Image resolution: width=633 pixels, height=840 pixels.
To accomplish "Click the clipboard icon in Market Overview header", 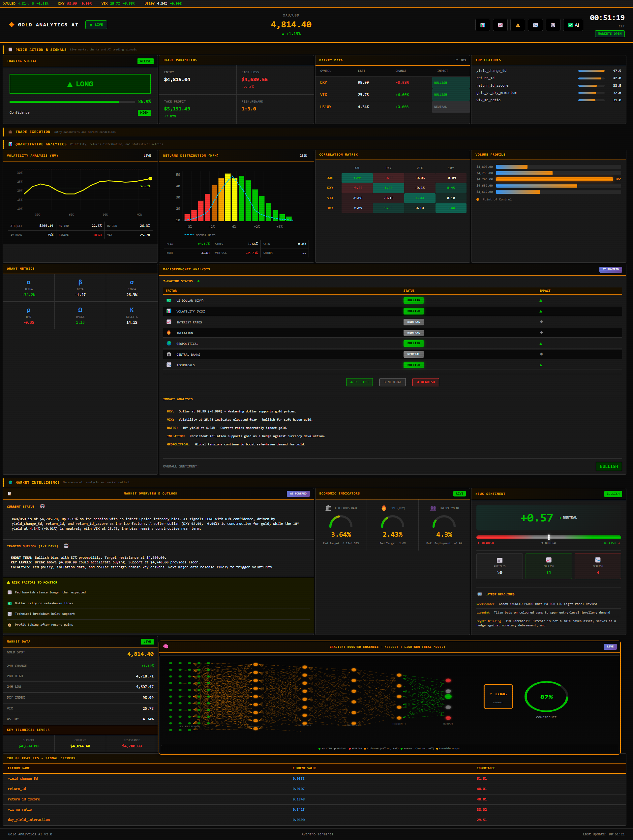I will tap(10, 494).
